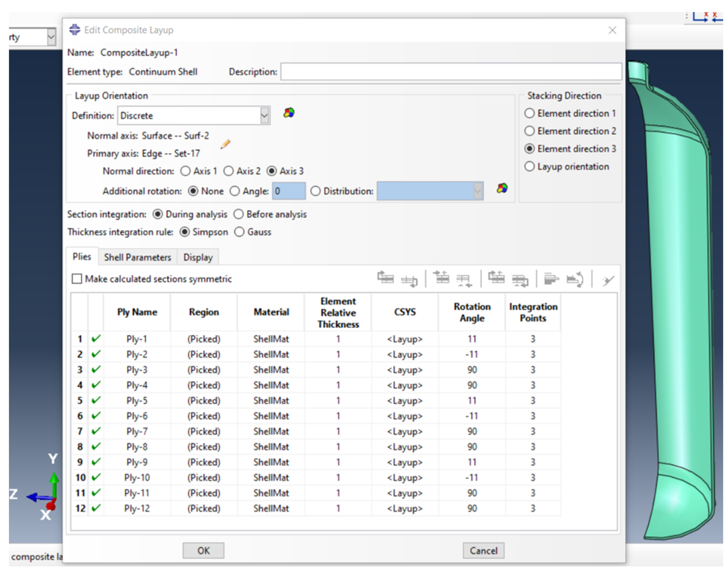
Task: Select Before analysis section integration
Action: pos(238,214)
